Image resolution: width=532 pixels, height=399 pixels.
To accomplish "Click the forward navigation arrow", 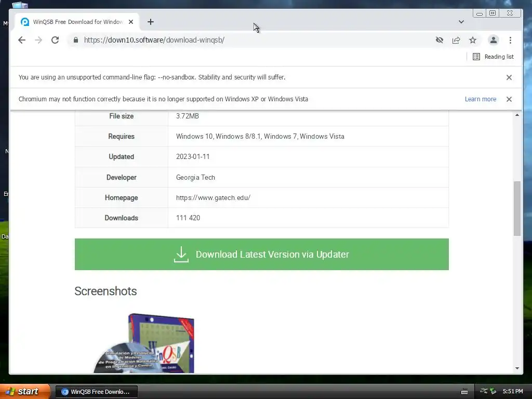I will [38, 40].
